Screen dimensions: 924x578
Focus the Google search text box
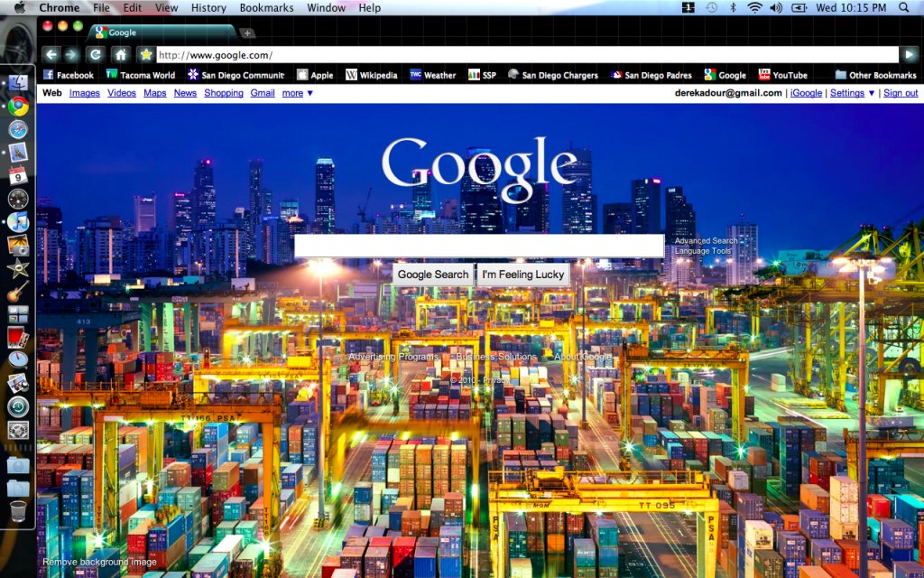pos(479,246)
